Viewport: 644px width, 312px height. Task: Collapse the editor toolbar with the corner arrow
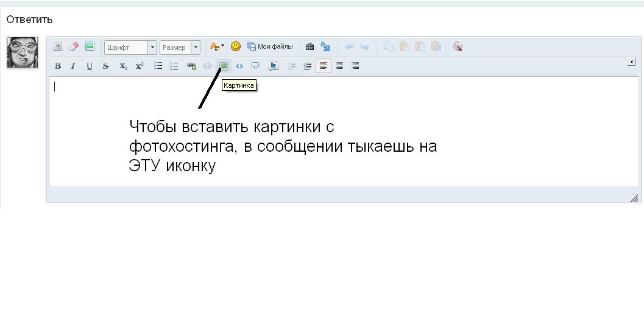coord(632,62)
